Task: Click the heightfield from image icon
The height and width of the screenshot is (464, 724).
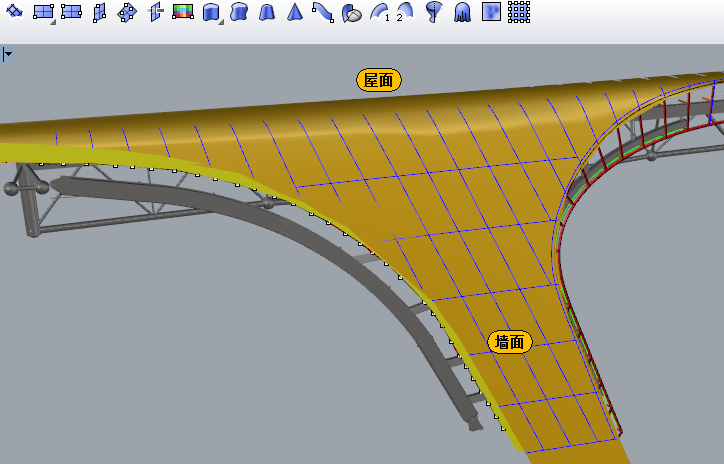Action: coord(491,13)
